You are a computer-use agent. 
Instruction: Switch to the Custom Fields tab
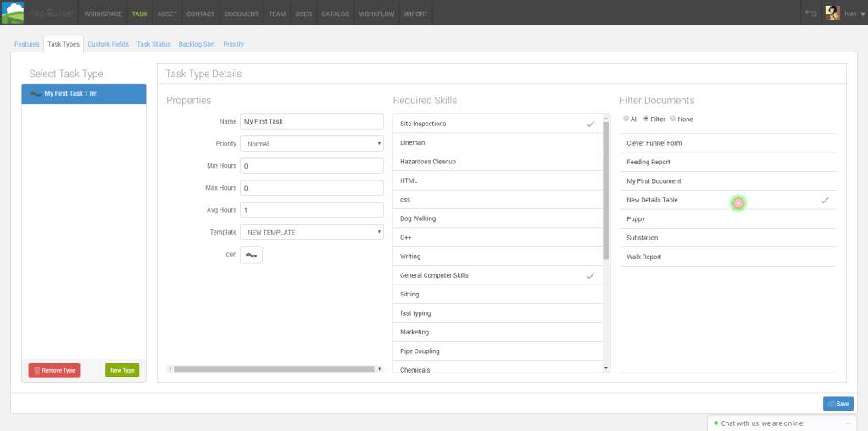click(x=108, y=44)
